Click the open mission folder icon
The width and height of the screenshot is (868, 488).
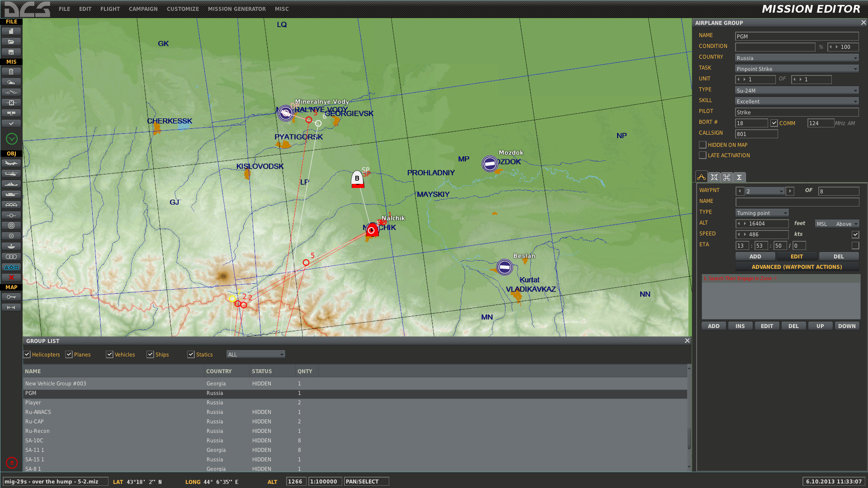(x=11, y=42)
